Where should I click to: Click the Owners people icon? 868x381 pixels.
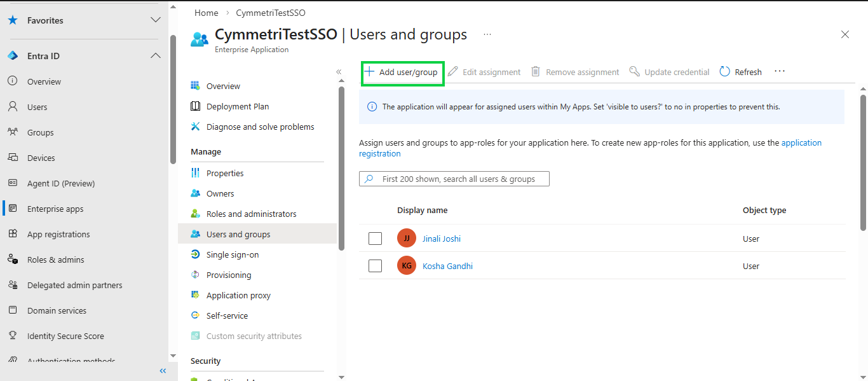195,193
